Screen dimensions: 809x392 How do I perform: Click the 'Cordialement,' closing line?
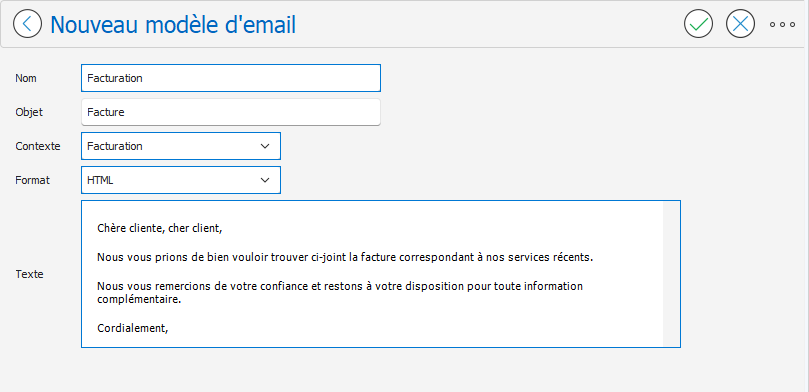coord(133,328)
